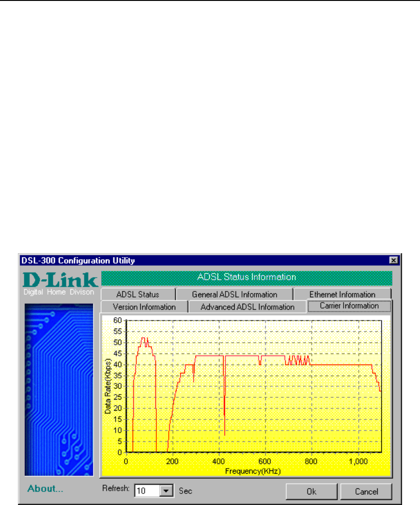Open the Version Information tab
The image size is (420, 505).
(144, 307)
